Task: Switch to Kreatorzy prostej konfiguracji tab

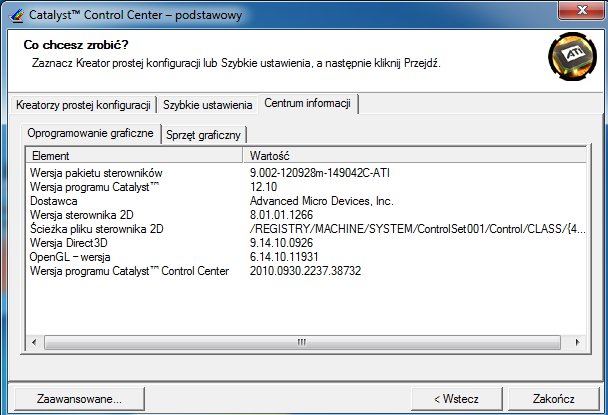Action: pos(83,105)
